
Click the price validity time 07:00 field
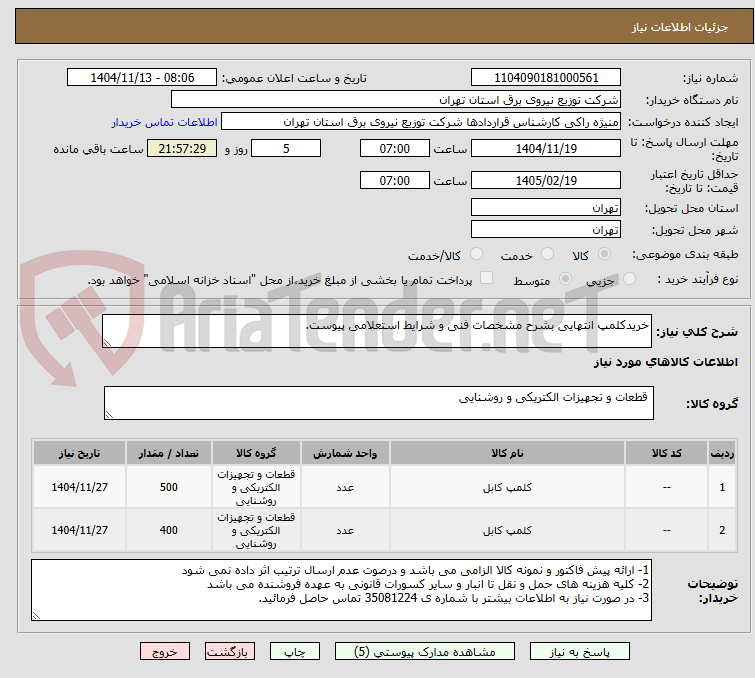coord(395,181)
